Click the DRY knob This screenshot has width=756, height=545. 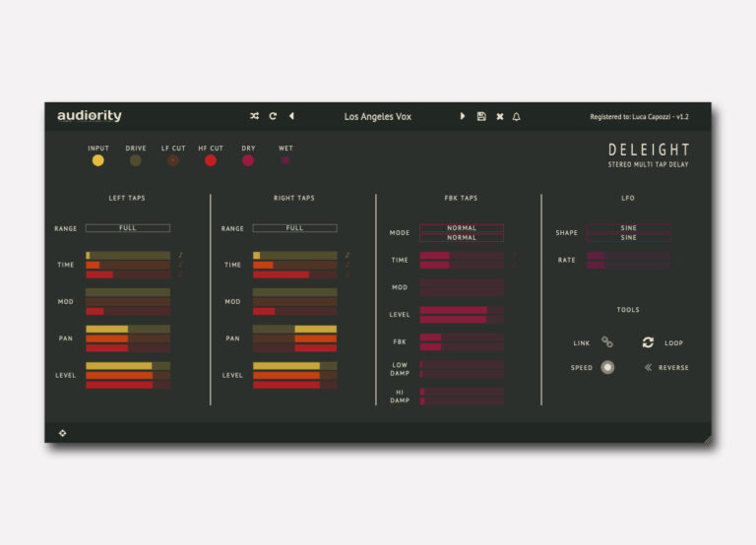pos(248,160)
